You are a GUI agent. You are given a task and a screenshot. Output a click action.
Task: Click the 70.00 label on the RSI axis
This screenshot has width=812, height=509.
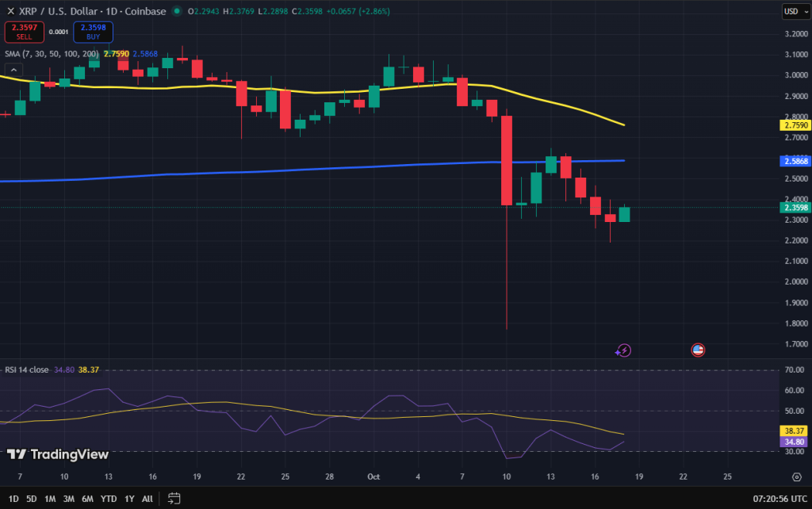coord(795,369)
